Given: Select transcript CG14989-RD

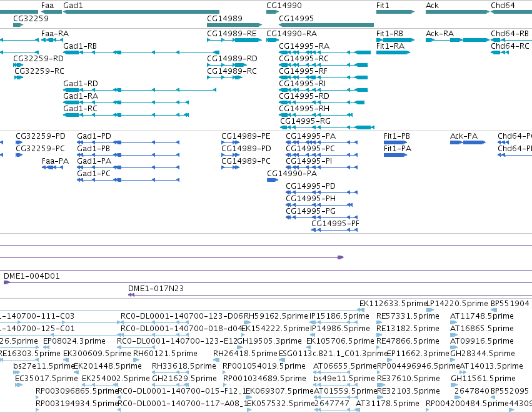Looking at the screenshot, I should 233,59.
